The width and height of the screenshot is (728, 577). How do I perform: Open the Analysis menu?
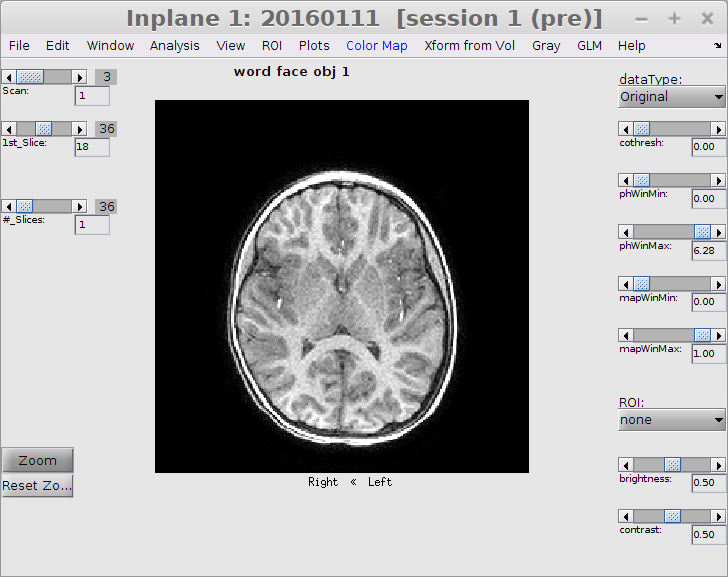[x=174, y=46]
